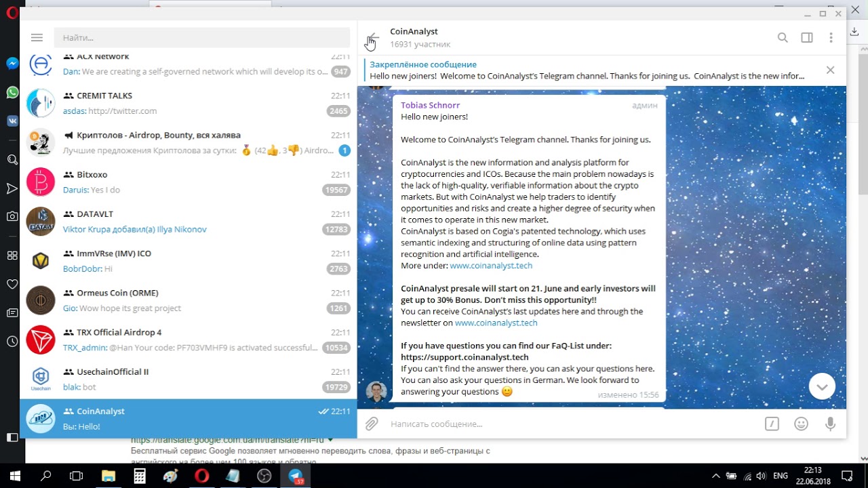Viewport: 868px width, 488px height.
Task: Open CoinAnalyst group header info
Action: (420, 37)
